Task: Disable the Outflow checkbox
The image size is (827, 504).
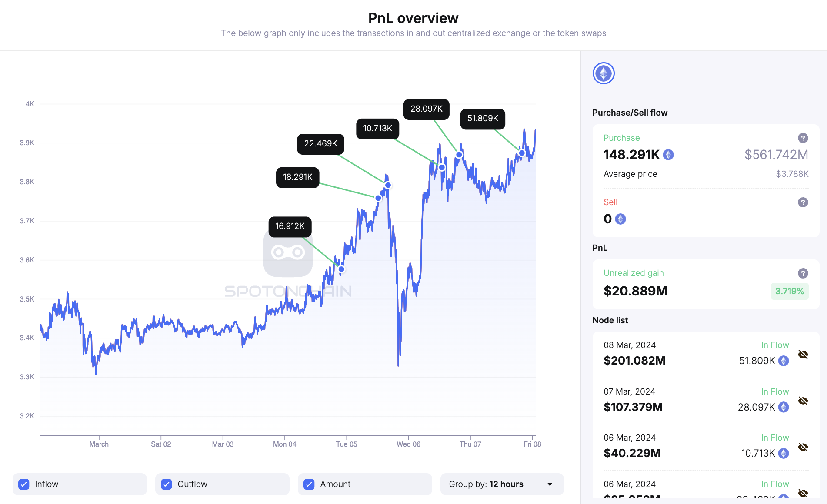Action: (167, 484)
